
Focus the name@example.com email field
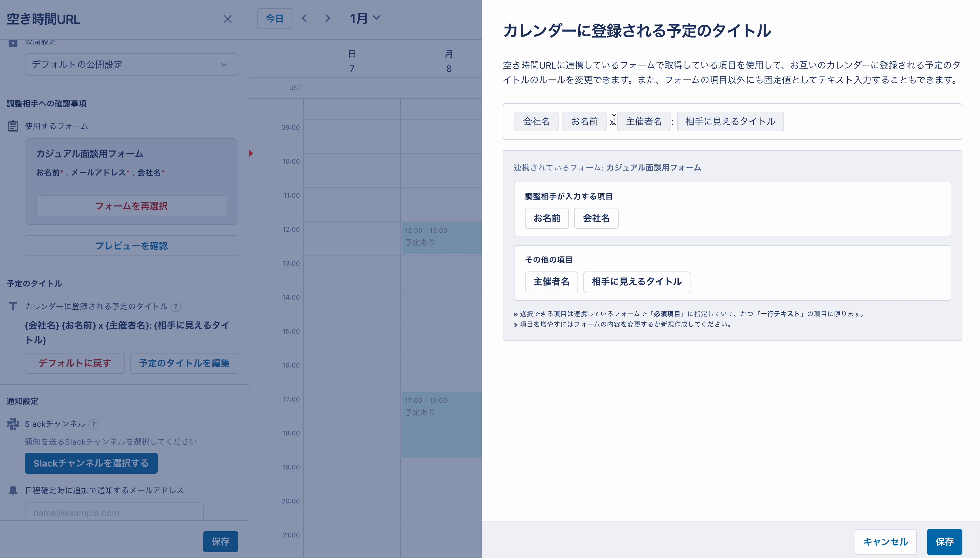(114, 512)
